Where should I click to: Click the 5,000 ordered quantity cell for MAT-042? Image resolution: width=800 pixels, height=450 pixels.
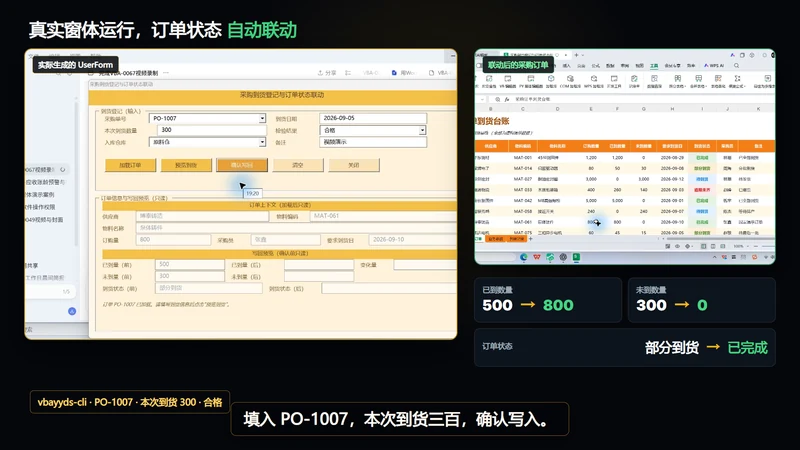(x=591, y=201)
